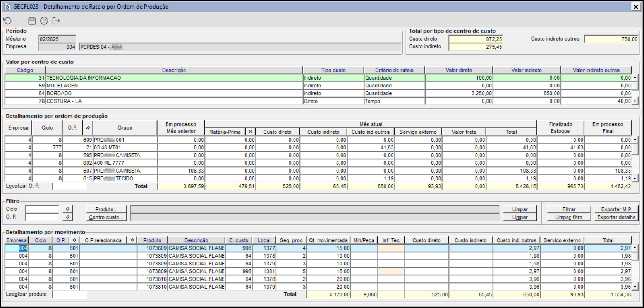The image size is (644, 308).
Task: Click the document icon in the title bar
Action: [7, 7]
